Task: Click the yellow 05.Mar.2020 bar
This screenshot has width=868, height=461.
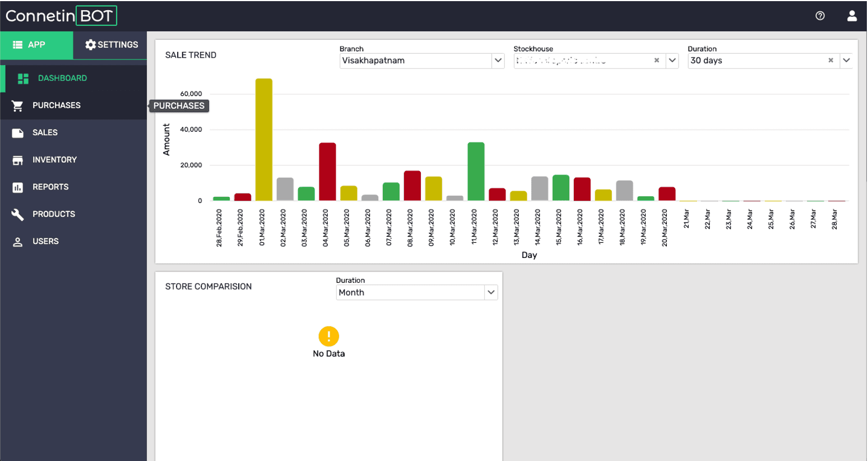Action: (x=349, y=193)
